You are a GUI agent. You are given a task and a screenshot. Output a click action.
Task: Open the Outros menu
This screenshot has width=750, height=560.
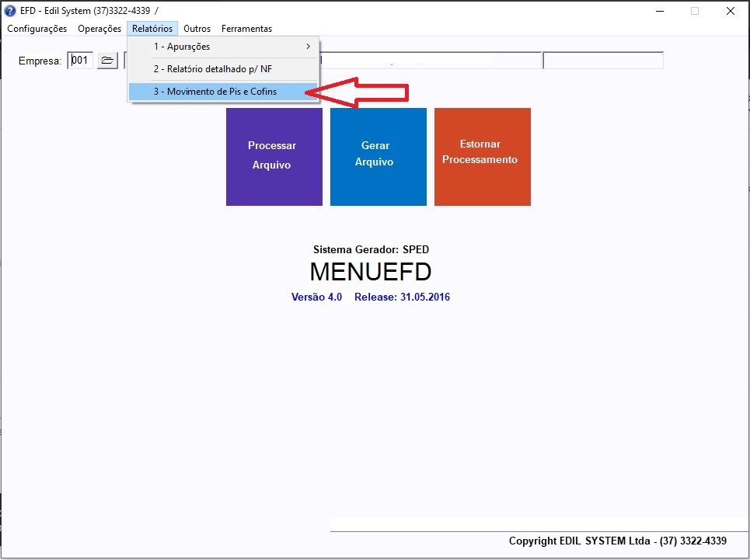[197, 29]
